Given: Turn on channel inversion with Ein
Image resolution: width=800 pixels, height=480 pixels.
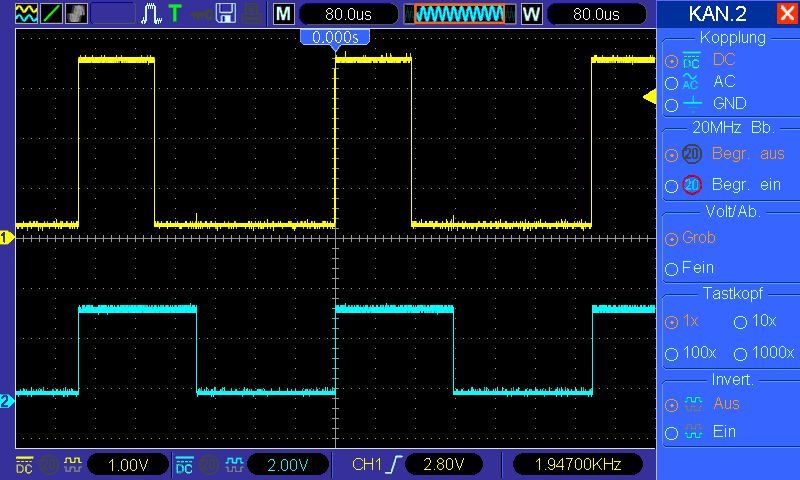Looking at the screenshot, I should click(x=671, y=433).
